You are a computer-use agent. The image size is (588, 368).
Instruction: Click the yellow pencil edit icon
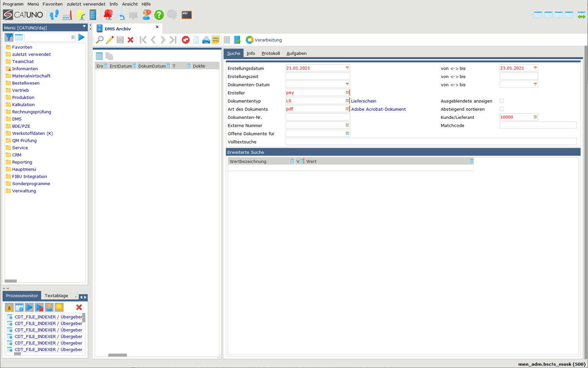coord(110,40)
